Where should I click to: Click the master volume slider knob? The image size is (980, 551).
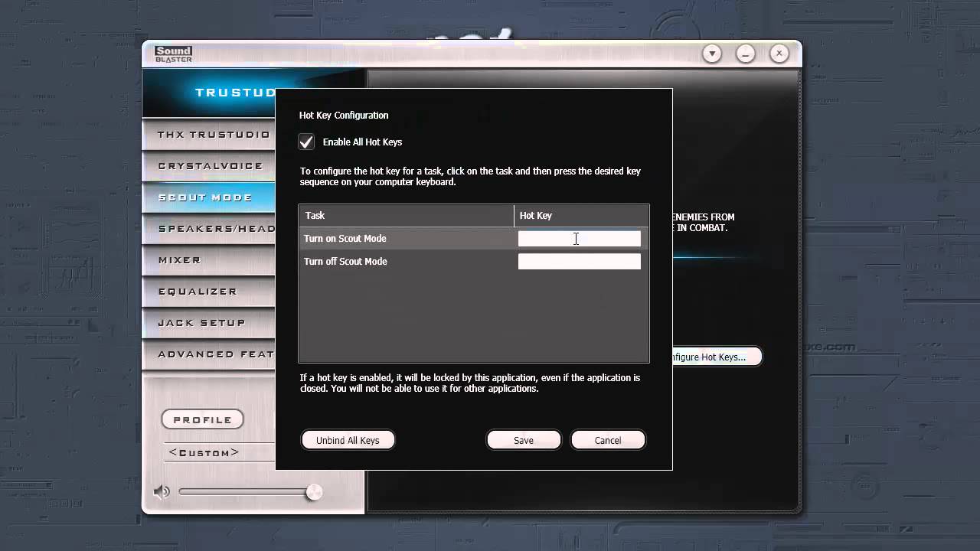[x=314, y=492]
